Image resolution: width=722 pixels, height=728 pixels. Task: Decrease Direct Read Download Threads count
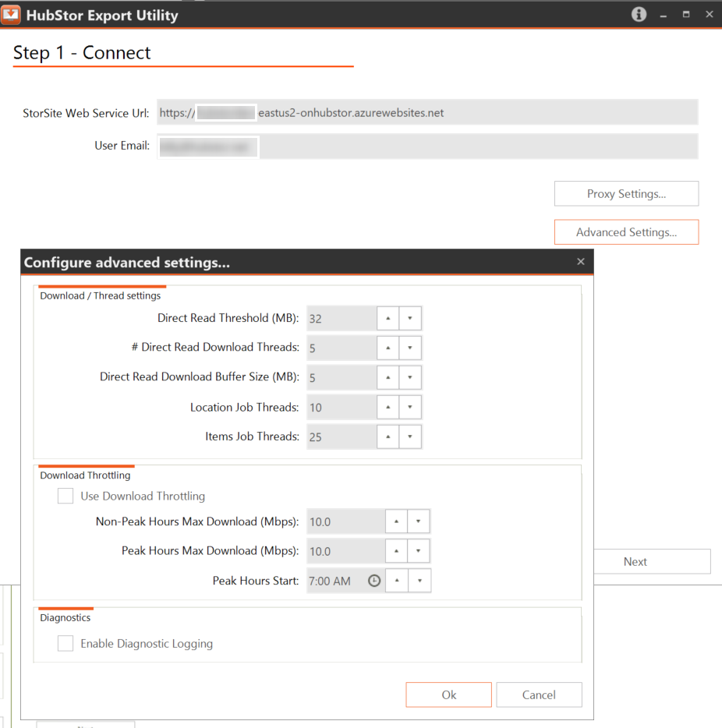(410, 348)
